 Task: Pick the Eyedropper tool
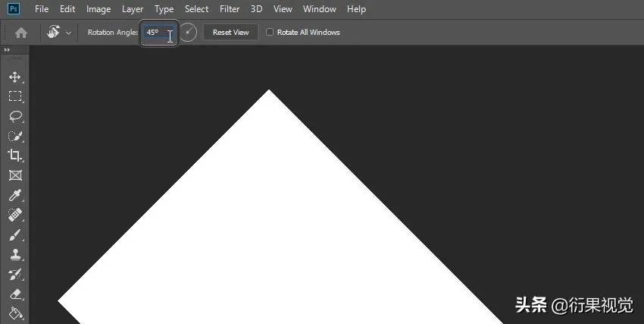[15, 195]
